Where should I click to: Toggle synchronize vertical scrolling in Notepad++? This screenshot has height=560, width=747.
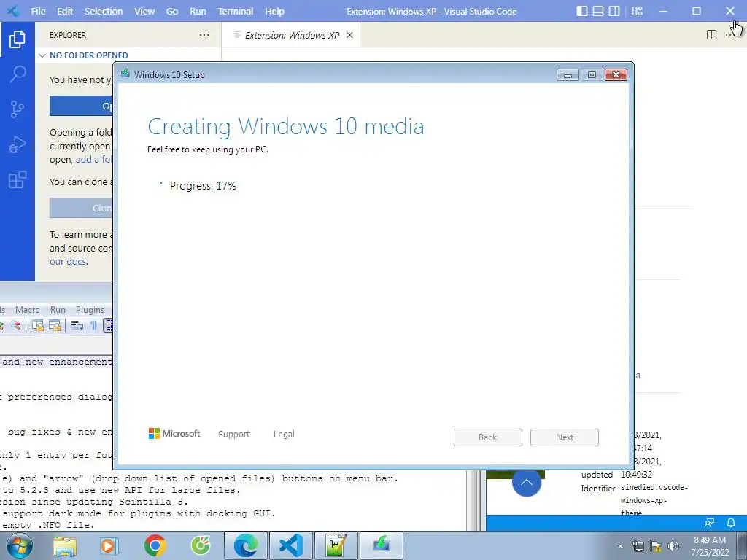coord(38,325)
